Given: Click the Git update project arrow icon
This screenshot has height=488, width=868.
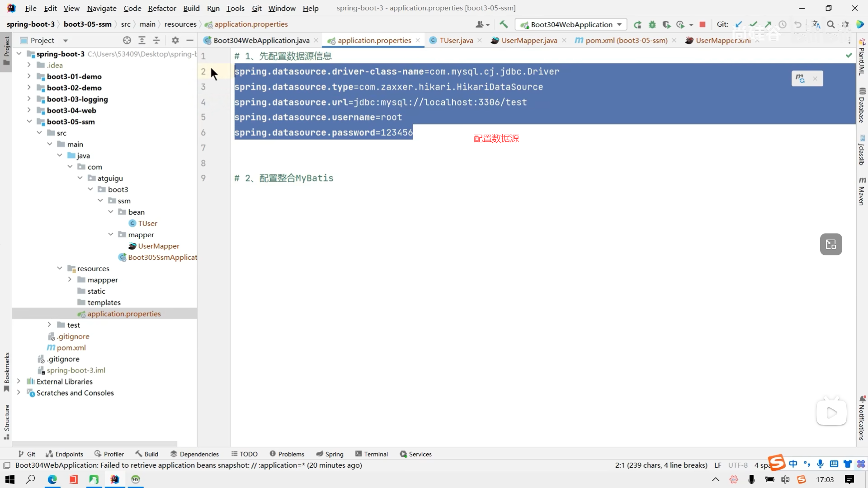Looking at the screenshot, I should [739, 24].
